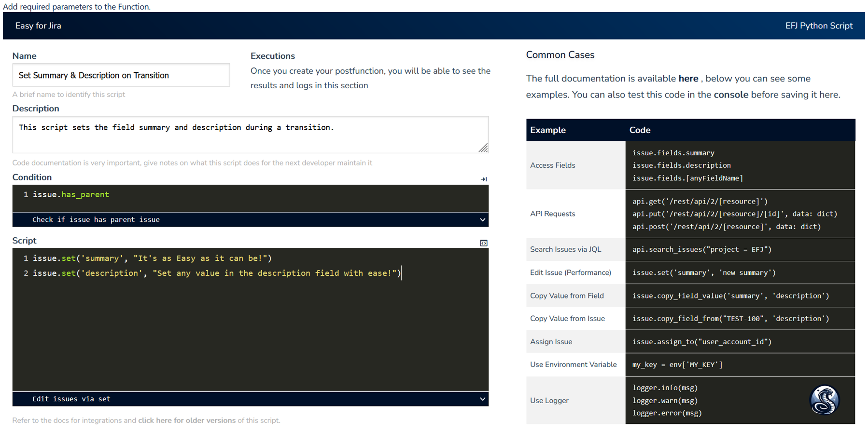This screenshot has width=868, height=434.
Task: Click the fullscreen icon above Script editor
Action: point(483,243)
